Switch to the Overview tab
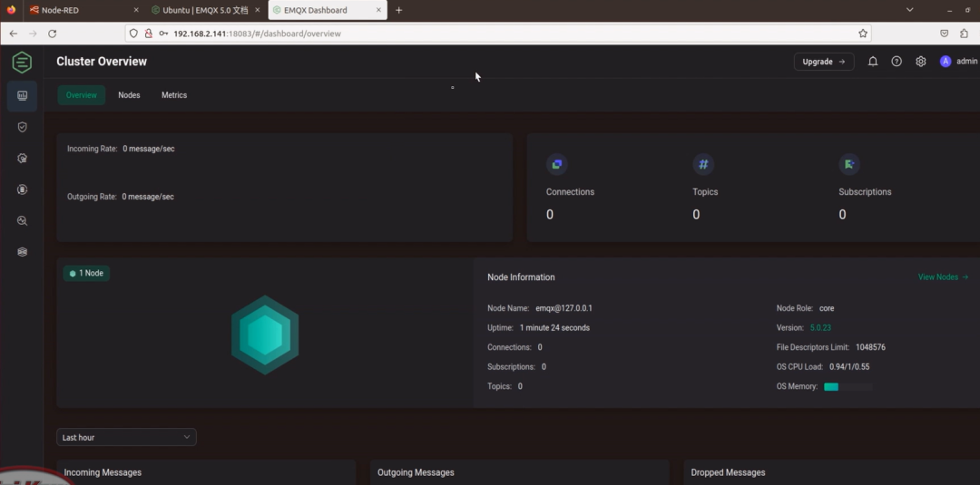The width and height of the screenshot is (980, 485). coord(82,95)
